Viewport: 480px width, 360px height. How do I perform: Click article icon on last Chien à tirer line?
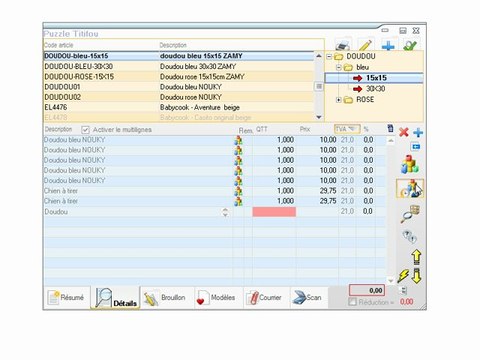[238, 201]
